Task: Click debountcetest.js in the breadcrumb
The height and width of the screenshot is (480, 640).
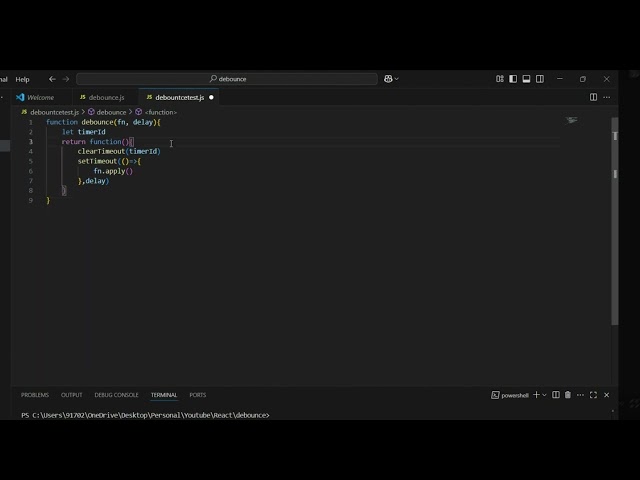Action: (54, 112)
